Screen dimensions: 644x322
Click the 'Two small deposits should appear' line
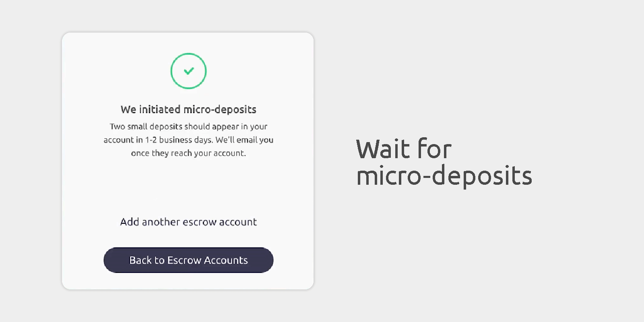point(188,126)
